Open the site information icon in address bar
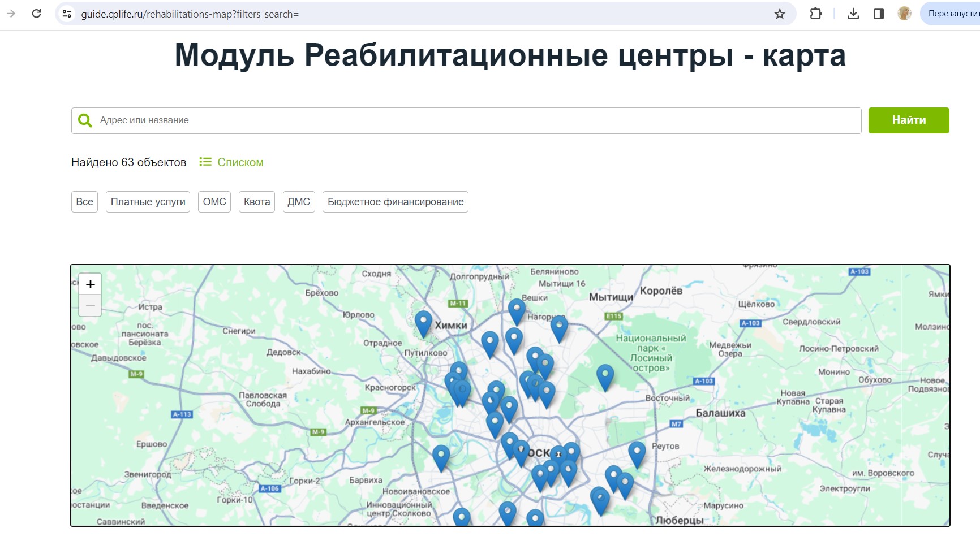 (x=67, y=14)
